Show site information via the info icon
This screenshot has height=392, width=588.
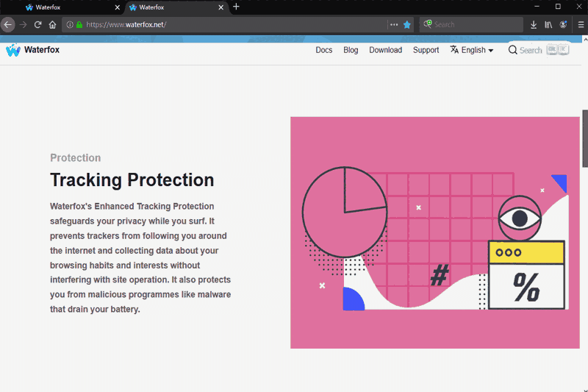tap(71, 24)
